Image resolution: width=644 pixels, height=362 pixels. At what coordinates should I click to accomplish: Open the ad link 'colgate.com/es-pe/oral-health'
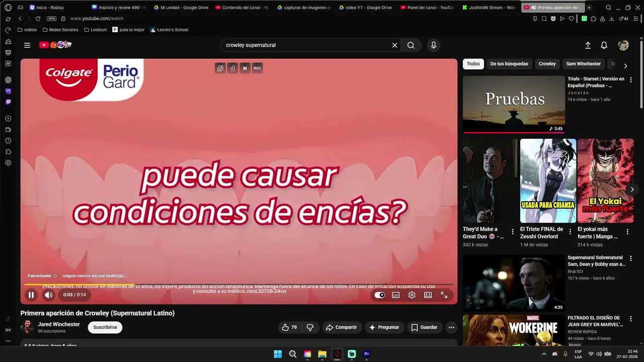point(95,276)
